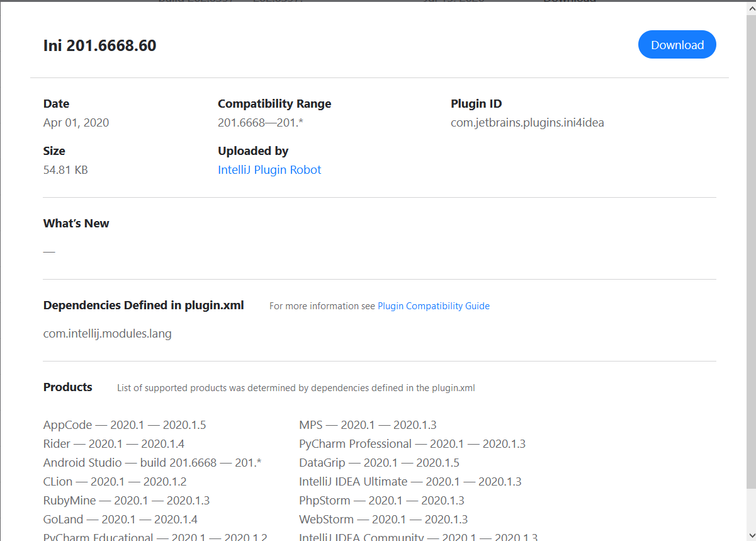Image resolution: width=756 pixels, height=541 pixels.
Task: Select the Ini 201.6668.60 title
Action: coord(99,45)
